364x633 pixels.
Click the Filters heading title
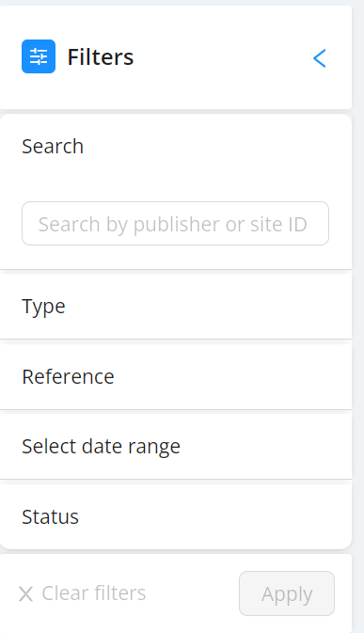pyautogui.click(x=100, y=57)
